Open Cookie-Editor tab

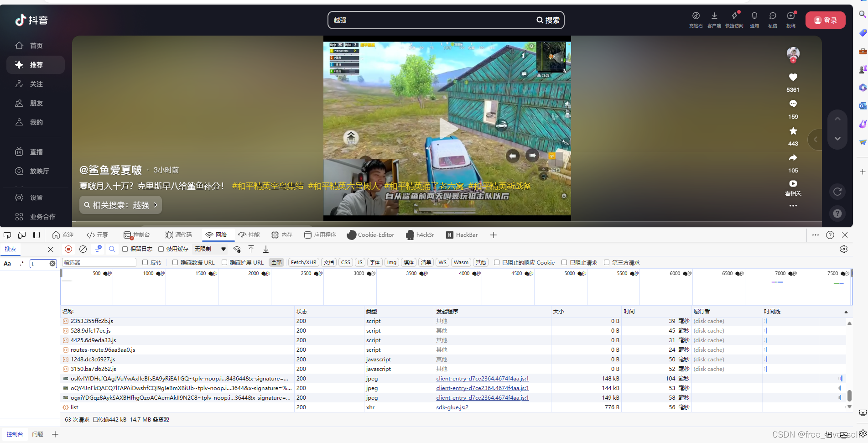371,235
